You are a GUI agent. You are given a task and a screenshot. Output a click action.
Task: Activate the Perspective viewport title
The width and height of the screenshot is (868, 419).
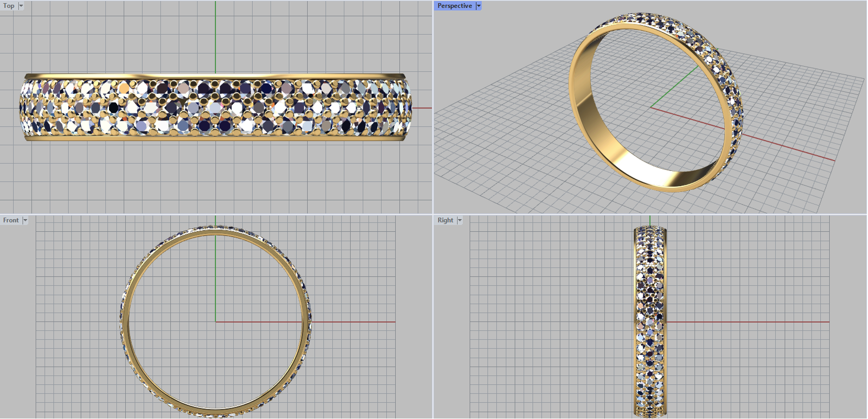tap(454, 6)
